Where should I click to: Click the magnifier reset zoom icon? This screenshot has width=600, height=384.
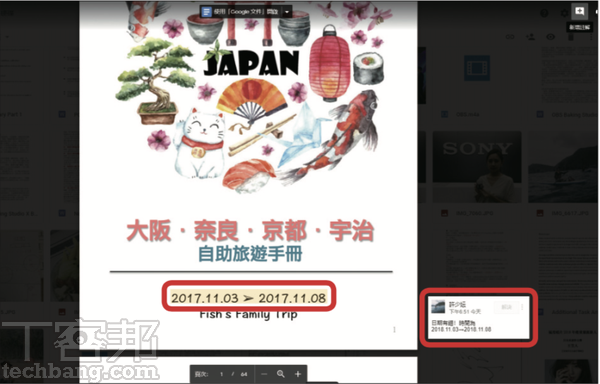280,374
